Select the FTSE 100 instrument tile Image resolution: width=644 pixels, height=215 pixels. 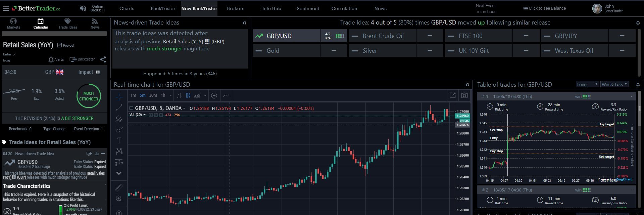492,36
